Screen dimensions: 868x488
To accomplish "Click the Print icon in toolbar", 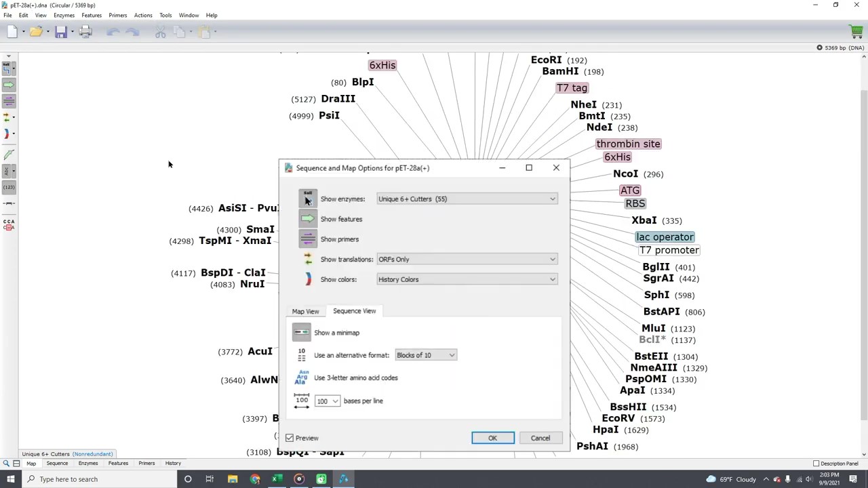I will coord(85,32).
